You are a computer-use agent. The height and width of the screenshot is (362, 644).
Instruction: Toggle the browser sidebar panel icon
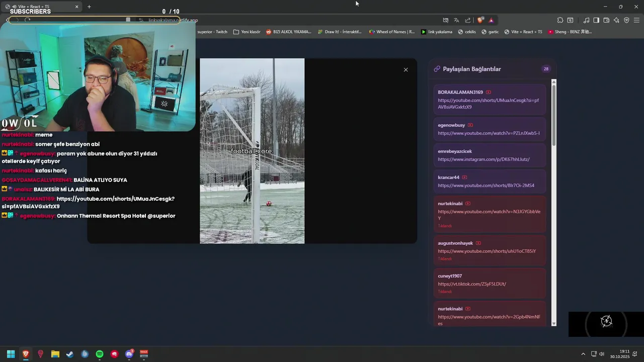coord(596,20)
